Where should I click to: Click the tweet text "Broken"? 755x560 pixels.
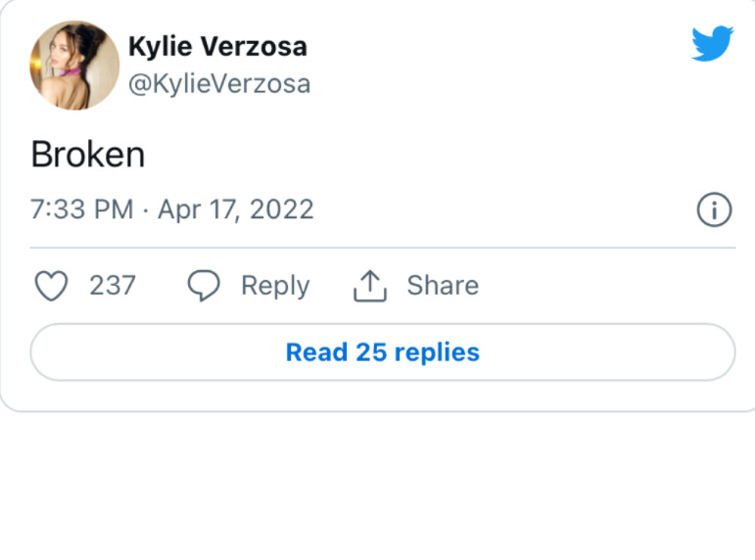tap(88, 155)
